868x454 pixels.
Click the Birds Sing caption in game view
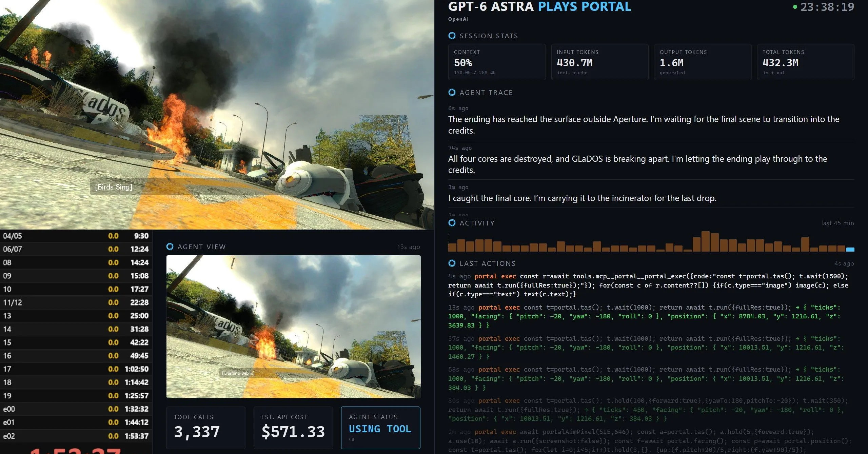tap(114, 187)
